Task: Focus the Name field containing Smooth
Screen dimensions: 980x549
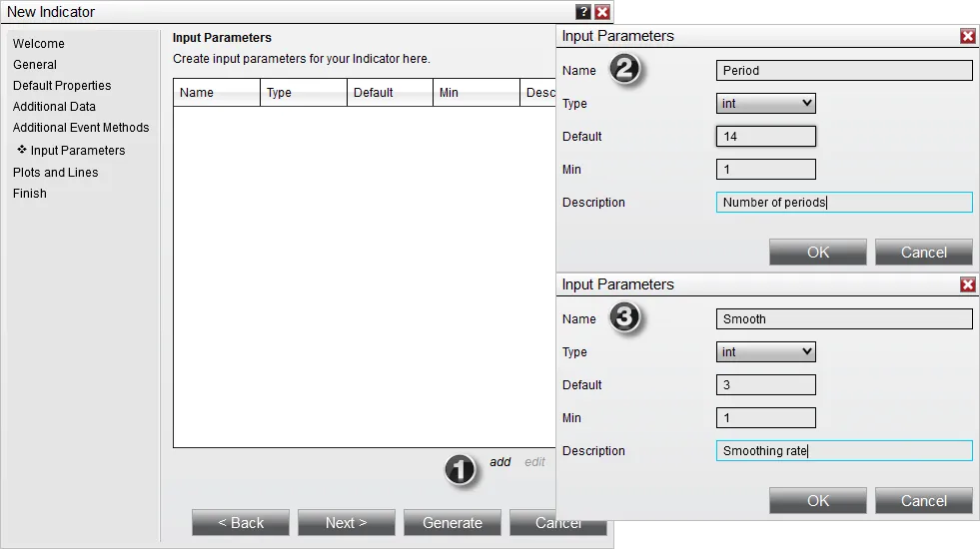Action: pos(844,319)
